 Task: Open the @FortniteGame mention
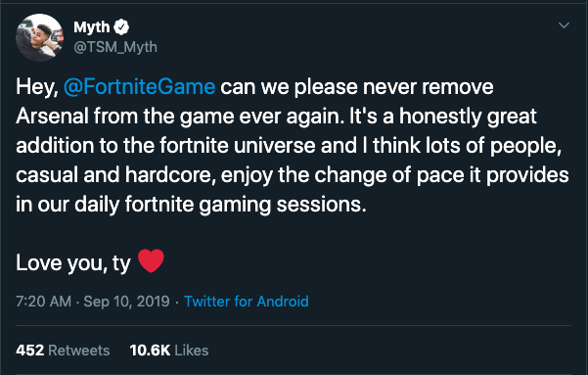click(140, 87)
